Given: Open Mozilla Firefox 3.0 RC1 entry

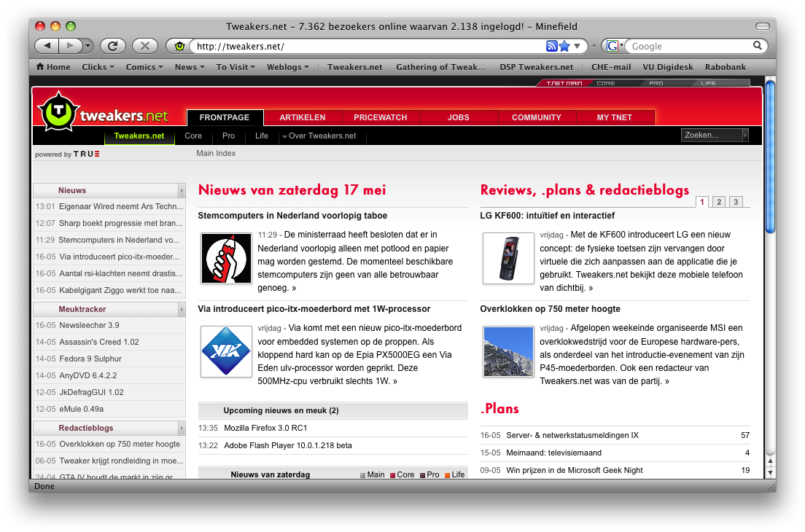Looking at the screenshot, I should (265, 428).
